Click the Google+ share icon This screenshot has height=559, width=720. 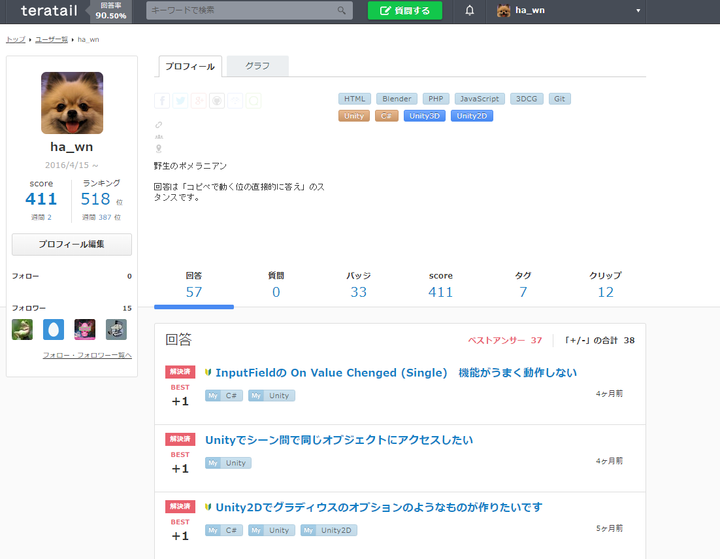(x=198, y=100)
